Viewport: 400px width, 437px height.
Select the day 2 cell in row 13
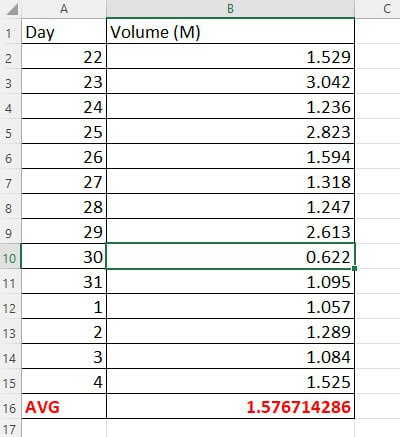click(x=64, y=331)
